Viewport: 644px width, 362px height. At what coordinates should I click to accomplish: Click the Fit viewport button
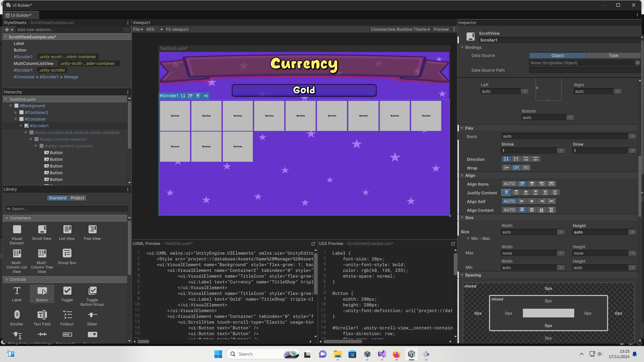click(177, 29)
